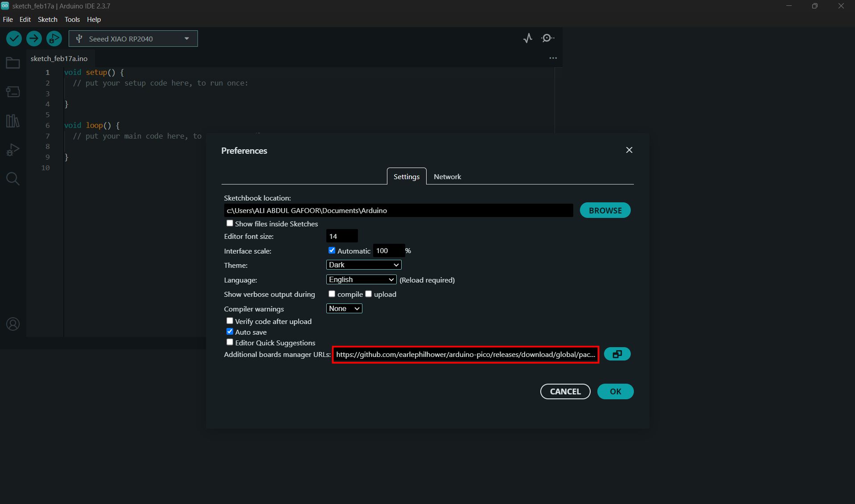Screen dimensions: 855x504
Task: Open the File menu
Action: coord(8,20)
